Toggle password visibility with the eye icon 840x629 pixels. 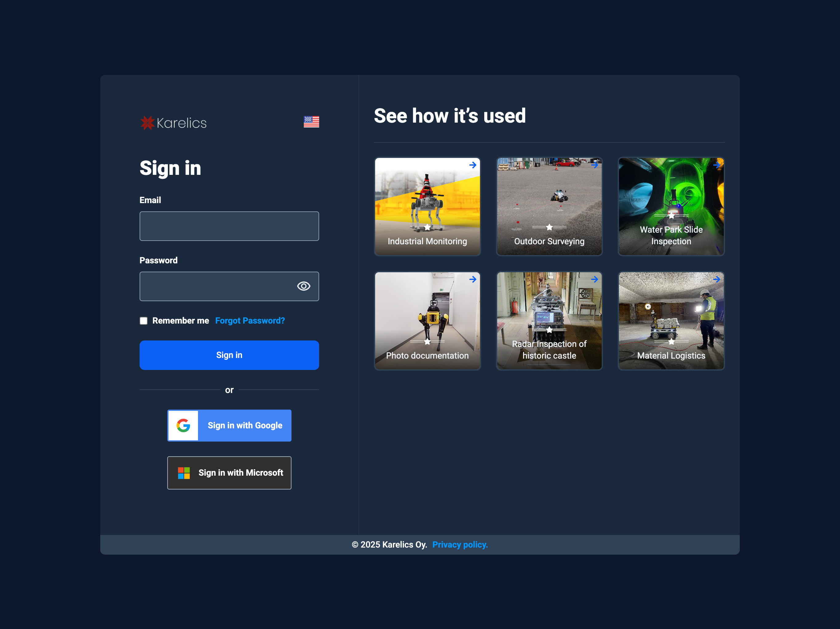point(304,286)
